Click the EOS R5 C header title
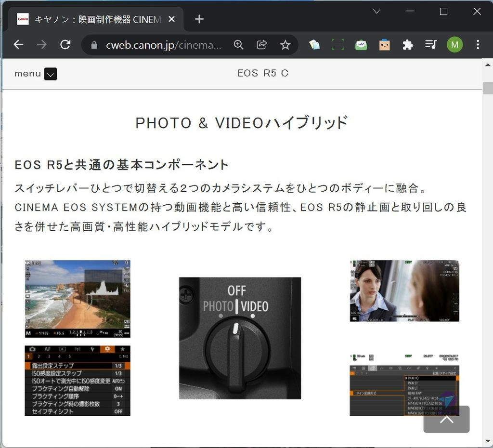Viewport: 493px width, 448px height. 263,73
